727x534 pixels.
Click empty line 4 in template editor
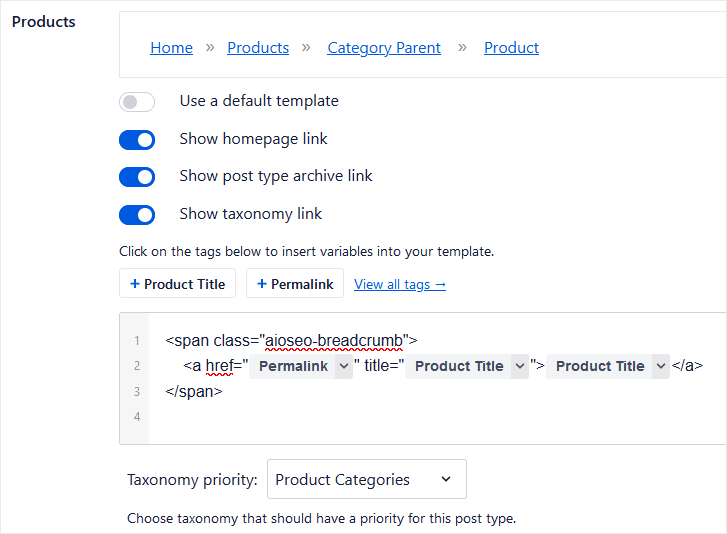pyautogui.click(x=400, y=417)
